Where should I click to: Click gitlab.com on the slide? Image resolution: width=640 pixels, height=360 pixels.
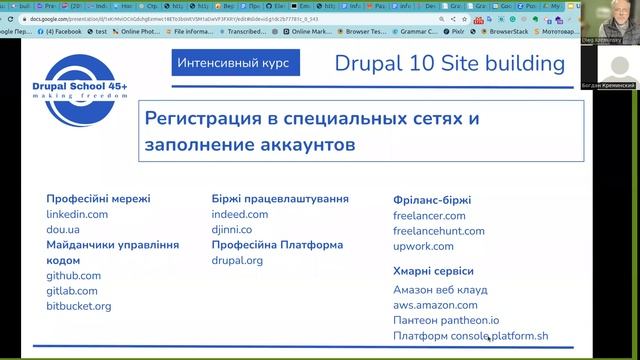point(72,291)
